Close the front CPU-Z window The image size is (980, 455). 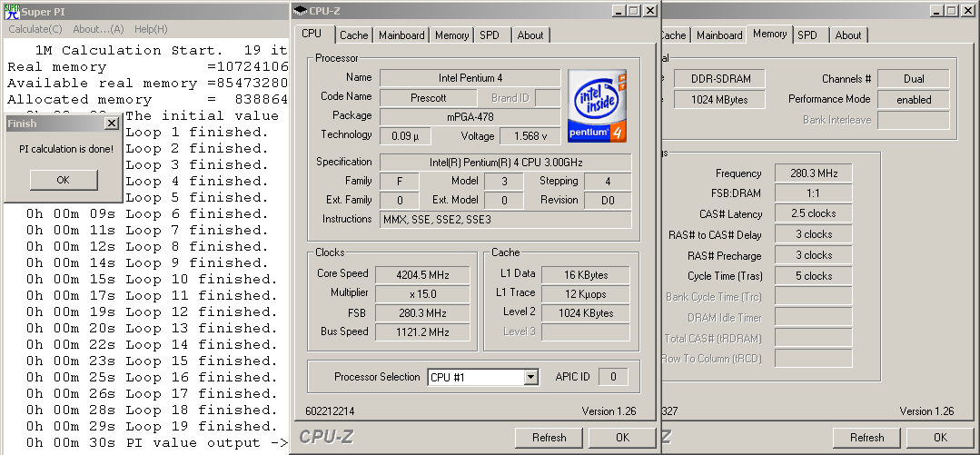tap(650, 11)
